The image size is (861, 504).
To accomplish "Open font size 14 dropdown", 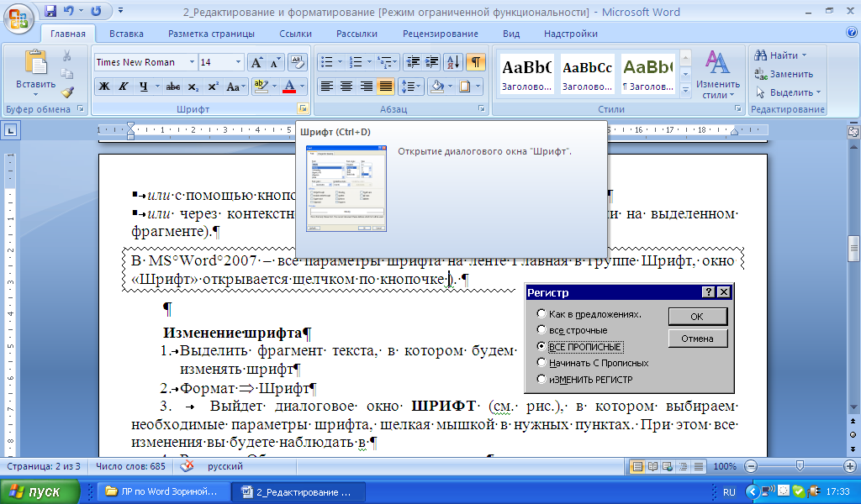I will point(238,62).
